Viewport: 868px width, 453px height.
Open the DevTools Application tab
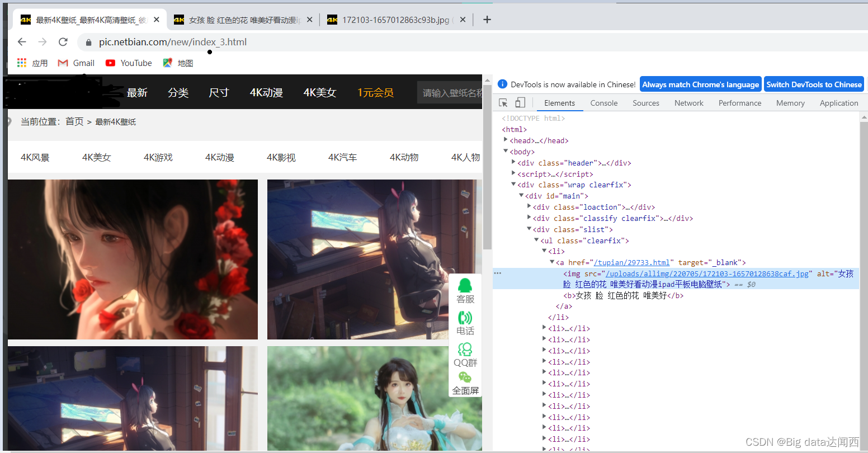pyautogui.click(x=839, y=103)
